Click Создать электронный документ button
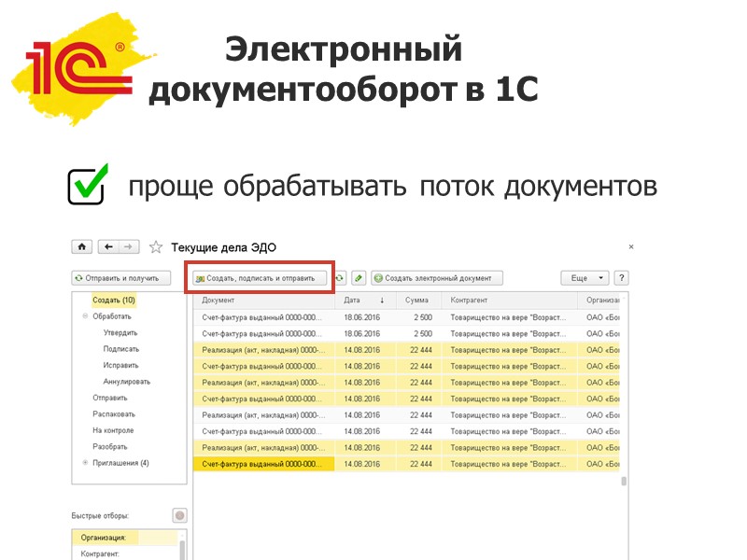 pos(437,278)
